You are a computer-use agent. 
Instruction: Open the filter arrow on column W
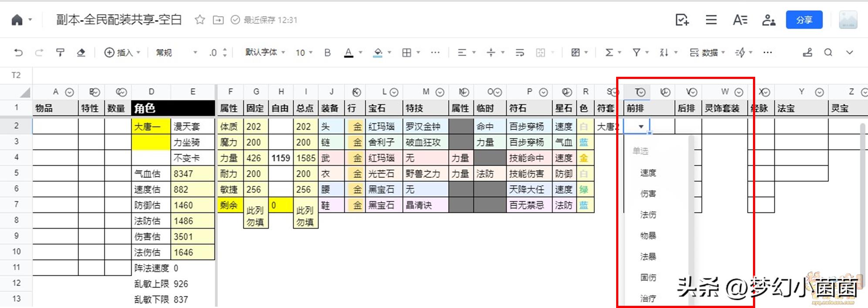tap(739, 92)
